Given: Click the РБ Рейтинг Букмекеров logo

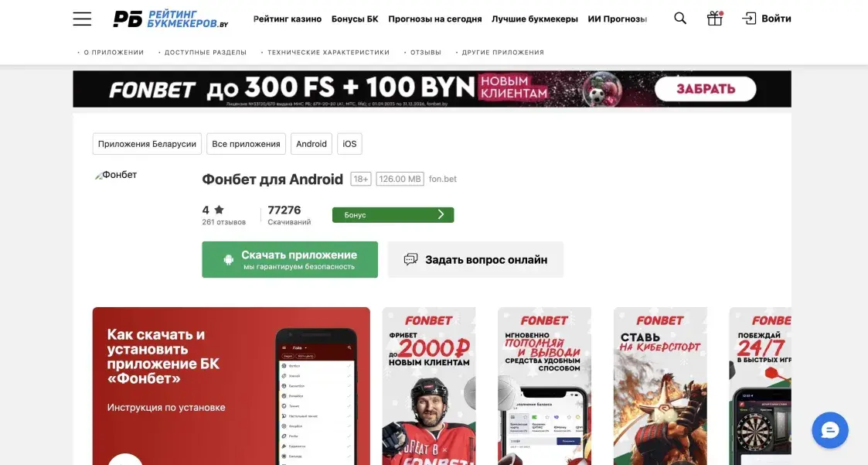Looking at the screenshot, I should [x=171, y=19].
